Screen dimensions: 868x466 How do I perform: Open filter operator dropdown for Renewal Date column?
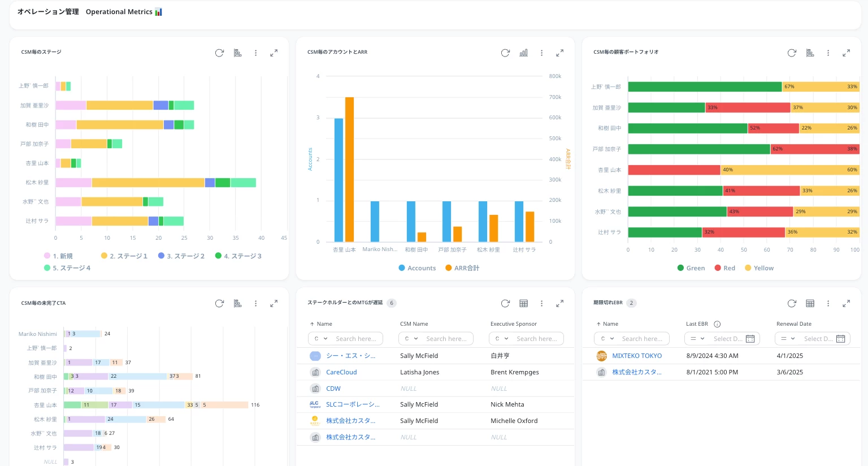tap(788, 339)
